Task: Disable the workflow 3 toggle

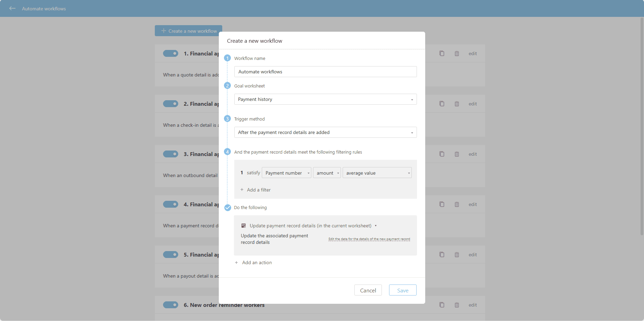Action: pos(171,154)
